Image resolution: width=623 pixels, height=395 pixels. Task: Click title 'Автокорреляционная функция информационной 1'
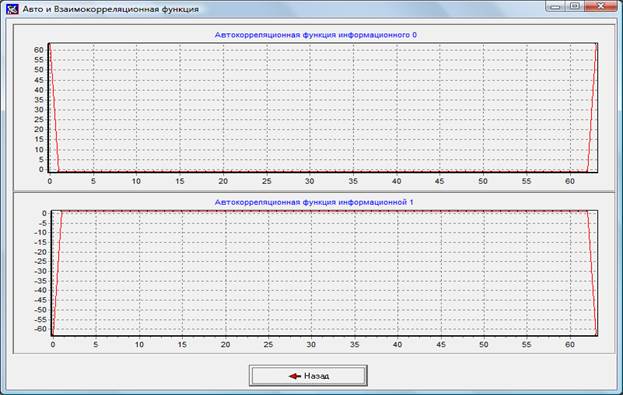[314, 202]
